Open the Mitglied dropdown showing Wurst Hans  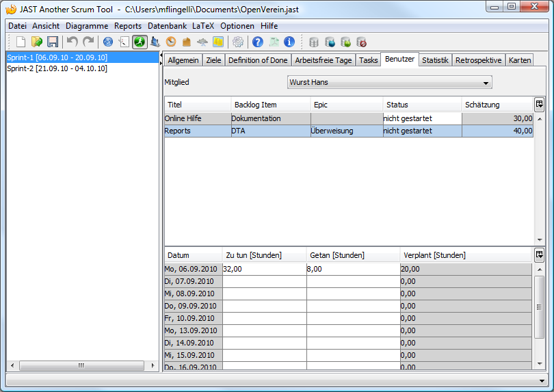pyautogui.click(x=390, y=83)
